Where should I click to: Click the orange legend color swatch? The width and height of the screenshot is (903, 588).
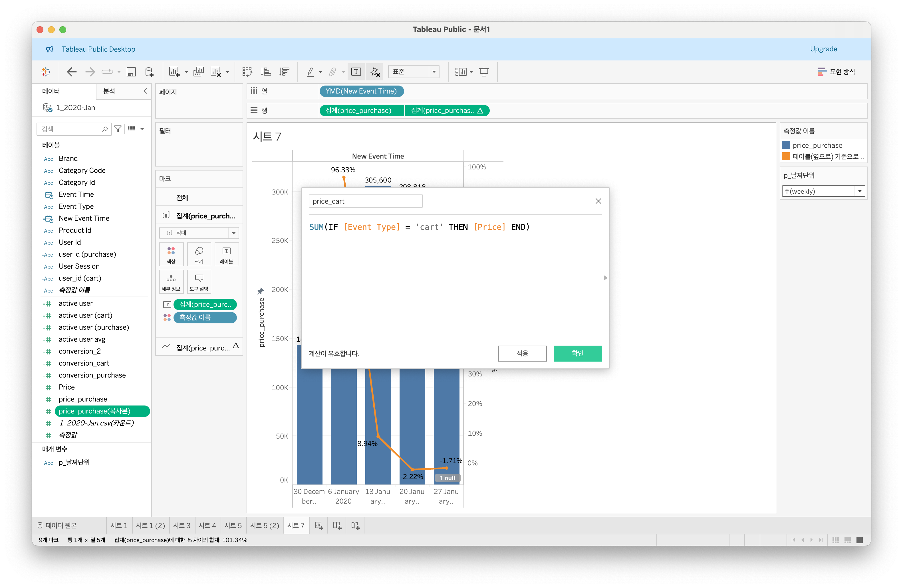[786, 157]
